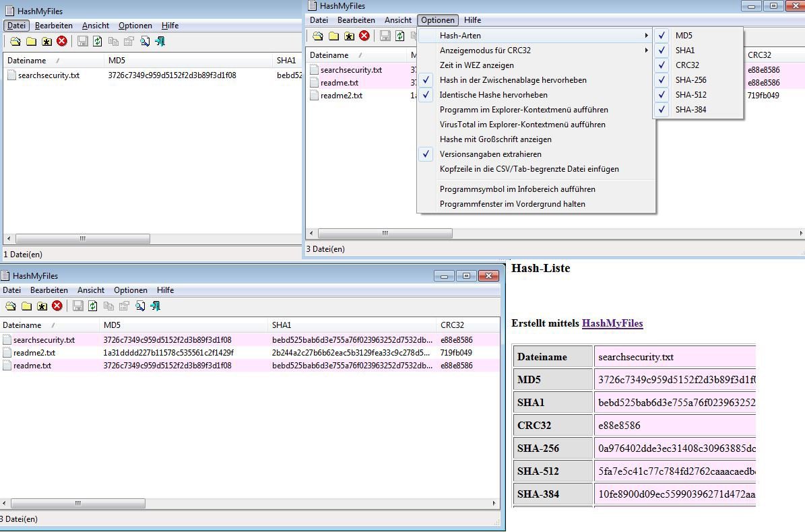Open the HashMyFiles link in the Hash-Liste report
Screen dimensions: 805x532
pyautogui.click(x=612, y=323)
